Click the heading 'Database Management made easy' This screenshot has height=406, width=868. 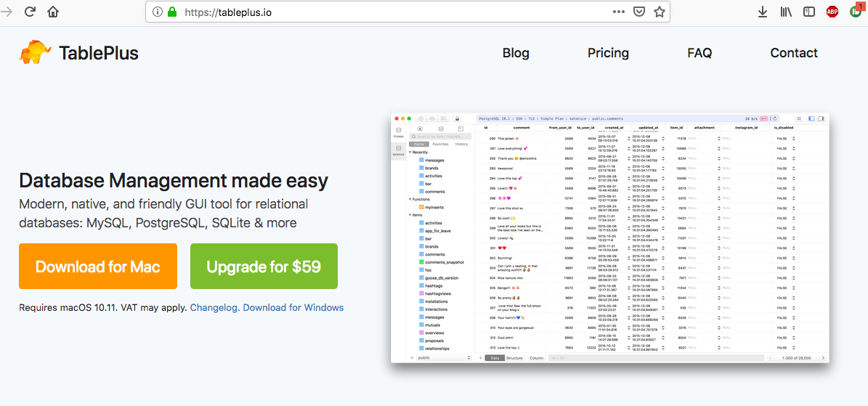coord(174,181)
